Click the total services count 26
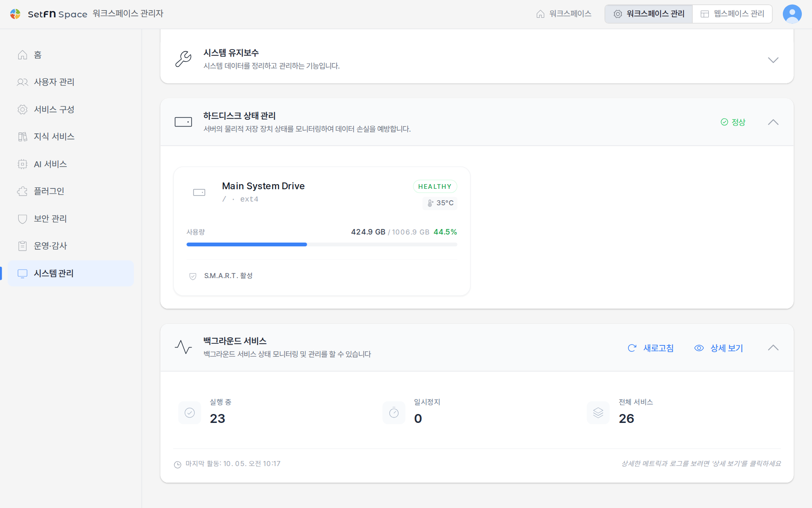Image resolution: width=812 pixels, height=508 pixels. [x=626, y=419]
